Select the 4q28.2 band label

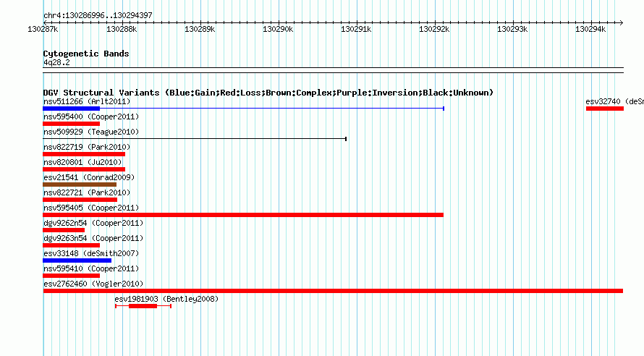coord(56,62)
